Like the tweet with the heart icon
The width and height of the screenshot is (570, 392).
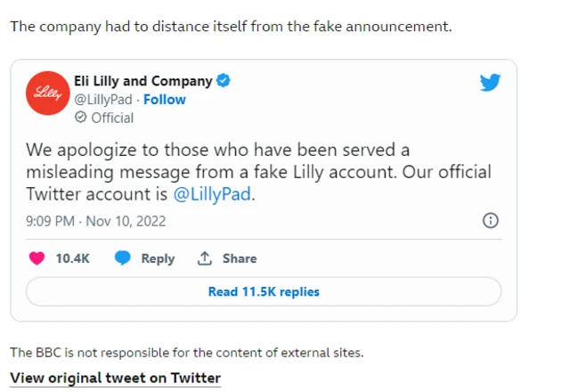coord(37,258)
